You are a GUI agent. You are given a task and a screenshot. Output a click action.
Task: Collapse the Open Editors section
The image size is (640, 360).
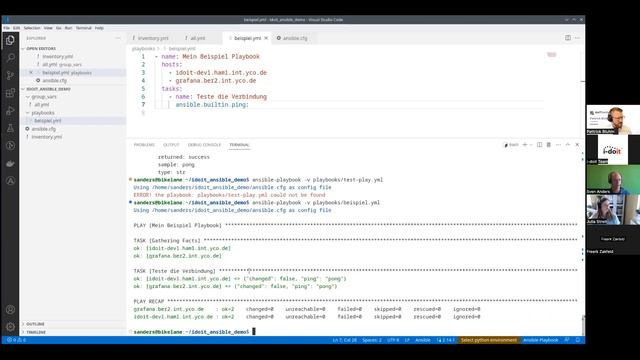(41, 49)
